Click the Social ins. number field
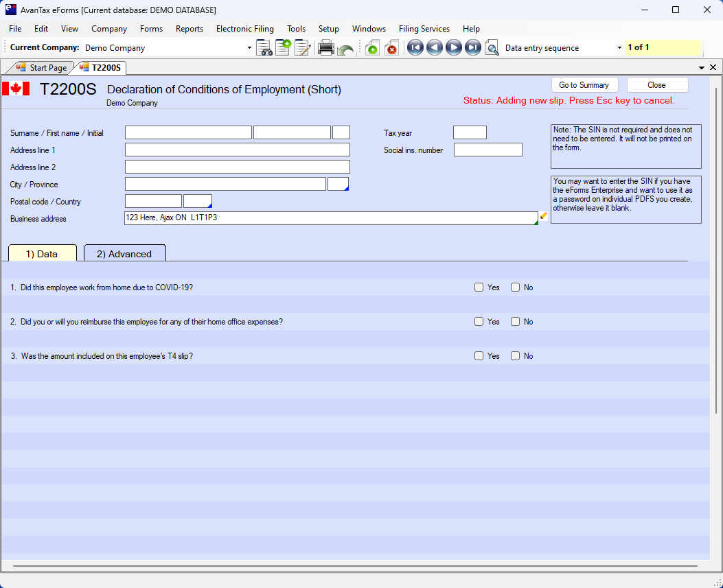 tap(488, 150)
